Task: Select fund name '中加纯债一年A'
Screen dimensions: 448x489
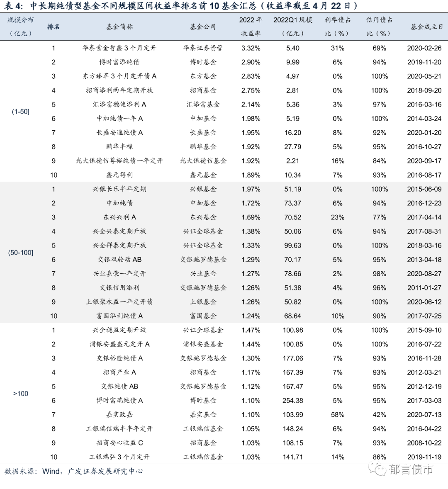Action: pyautogui.click(x=119, y=119)
